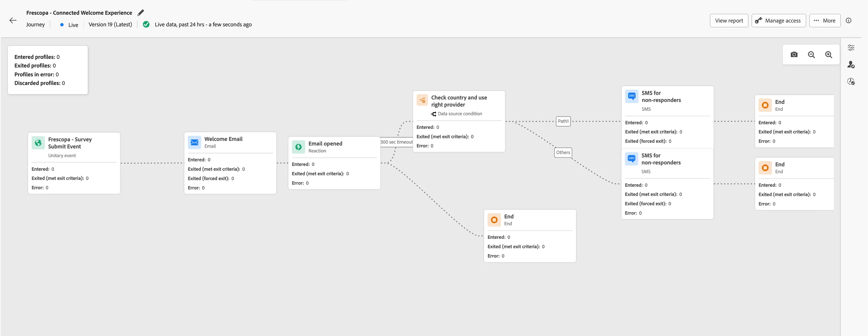Click Exited (forced exit) in Welcome Email
The image size is (868, 336).
pos(211,179)
